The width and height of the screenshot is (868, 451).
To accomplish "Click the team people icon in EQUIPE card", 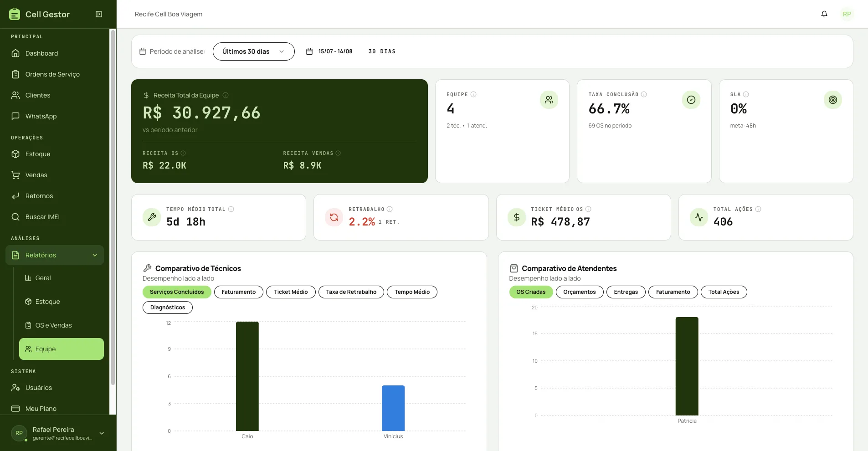I will pyautogui.click(x=549, y=100).
